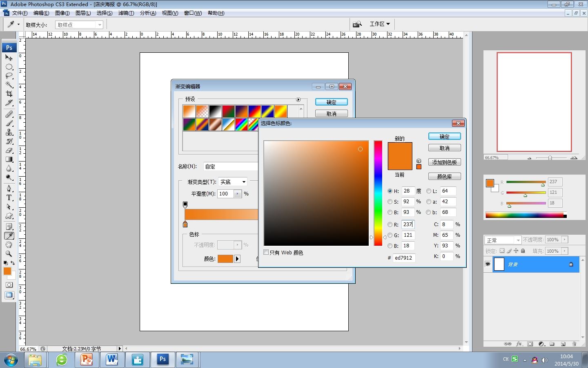Screen dimensions: 588x368
Task: Open the gradient presets flyout menu arrow
Action: pyautogui.click(x=298, y=99)
